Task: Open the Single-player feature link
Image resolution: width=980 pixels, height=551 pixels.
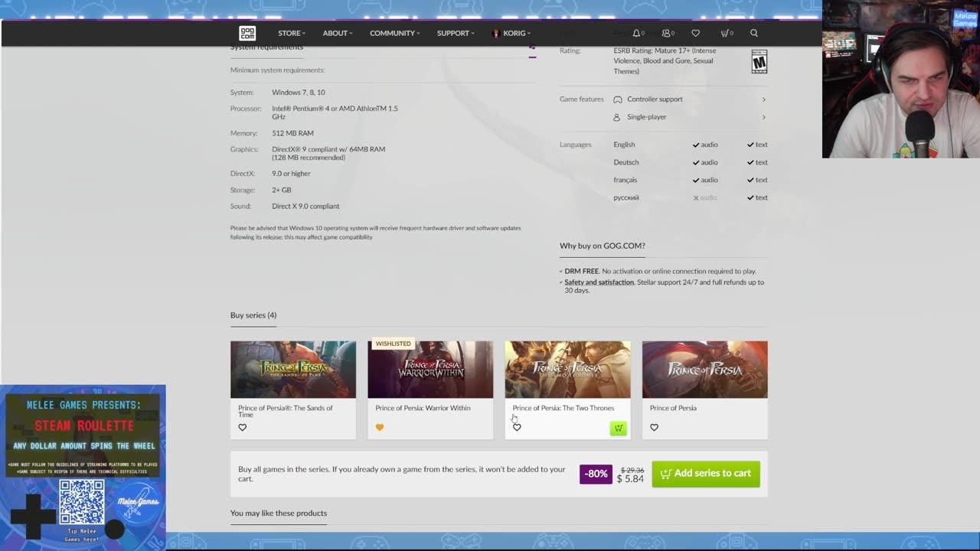Action: 646,117
